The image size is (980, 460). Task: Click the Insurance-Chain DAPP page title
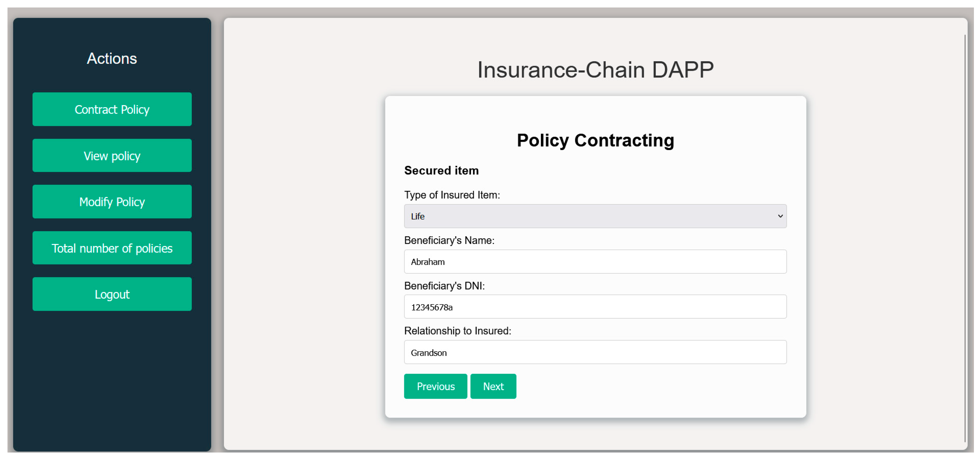point(595,70)
